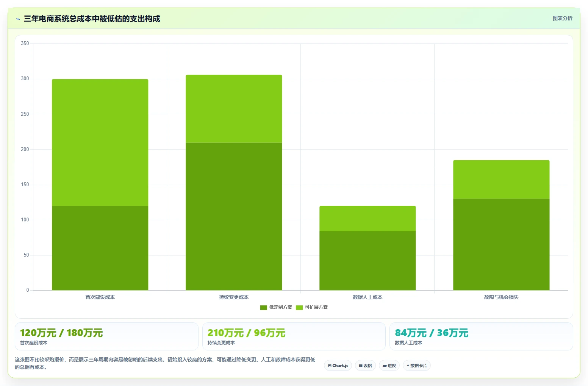Image resolution: width=588 pixels, height=386 pixels.
Task: Click the light green segment of 持续变更成本 bar
Action: click(234, 109)
